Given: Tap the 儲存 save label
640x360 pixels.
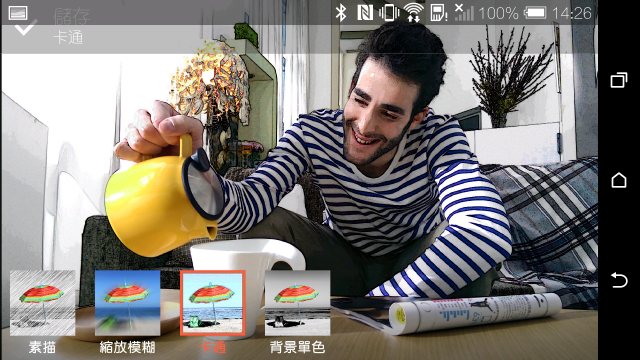Looking at the screenshot, I should (x=71, y=16).
